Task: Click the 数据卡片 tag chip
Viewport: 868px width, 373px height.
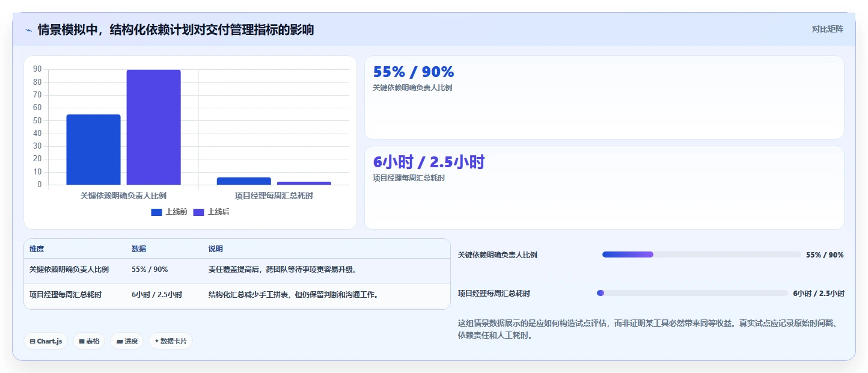Action: pyautogui.click(x=171, y=341)
